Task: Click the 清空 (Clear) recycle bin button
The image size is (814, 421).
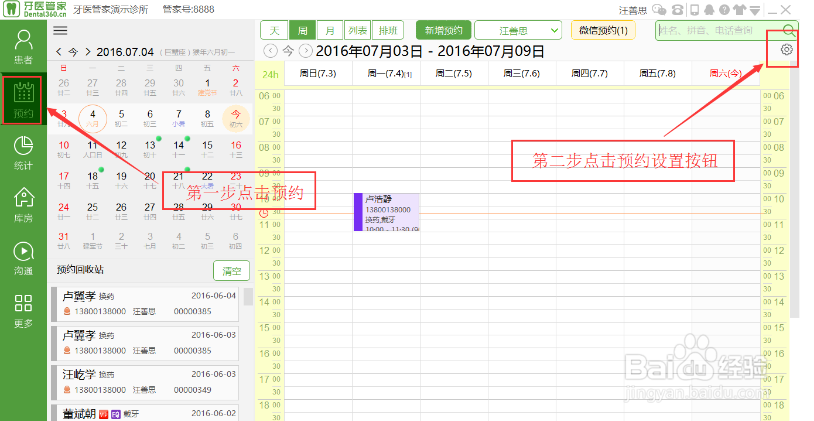Action: point(232,271)
